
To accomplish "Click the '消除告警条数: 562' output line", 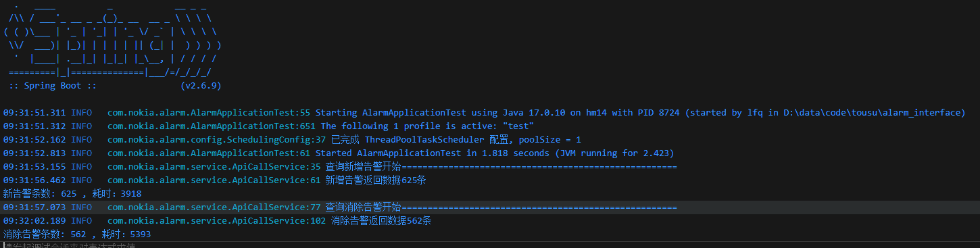I will tap(77, 234).
